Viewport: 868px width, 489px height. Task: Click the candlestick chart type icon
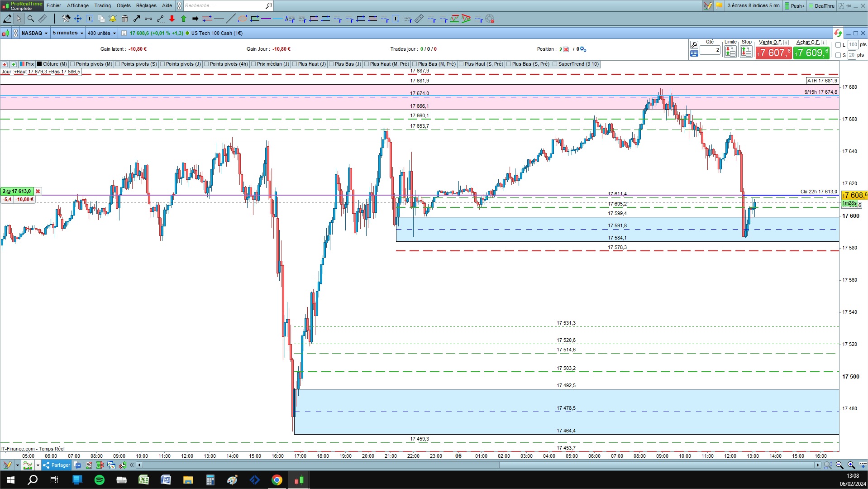(6, 33)
